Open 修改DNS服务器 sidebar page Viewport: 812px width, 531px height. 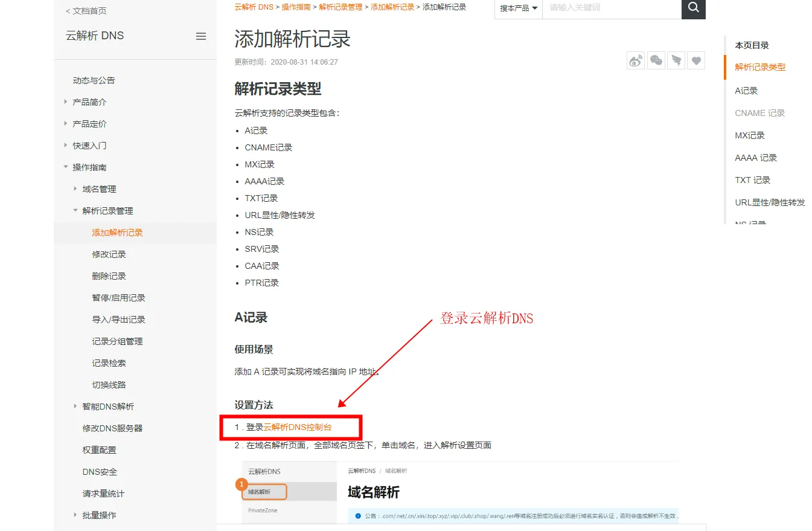click(112, 428)
